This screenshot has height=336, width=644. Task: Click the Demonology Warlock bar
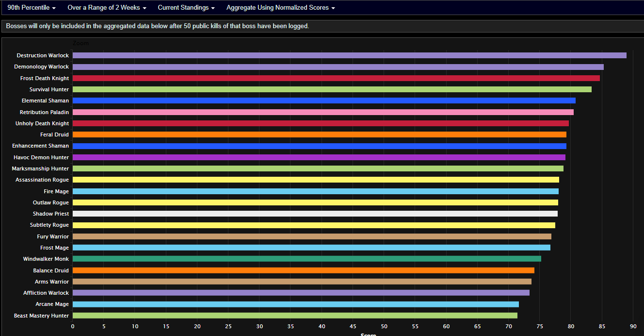(338, 67)
